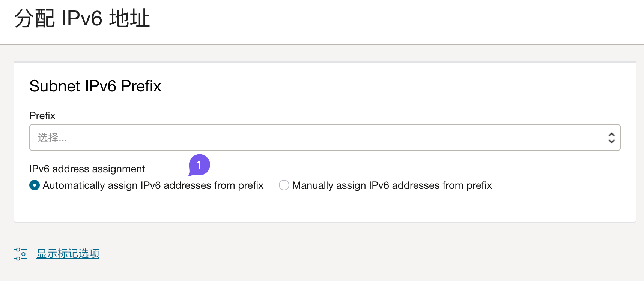Screen dimensions: 644x281
Task: Click the middle of the Prefix select box
Action: click(x=325, y=138)
